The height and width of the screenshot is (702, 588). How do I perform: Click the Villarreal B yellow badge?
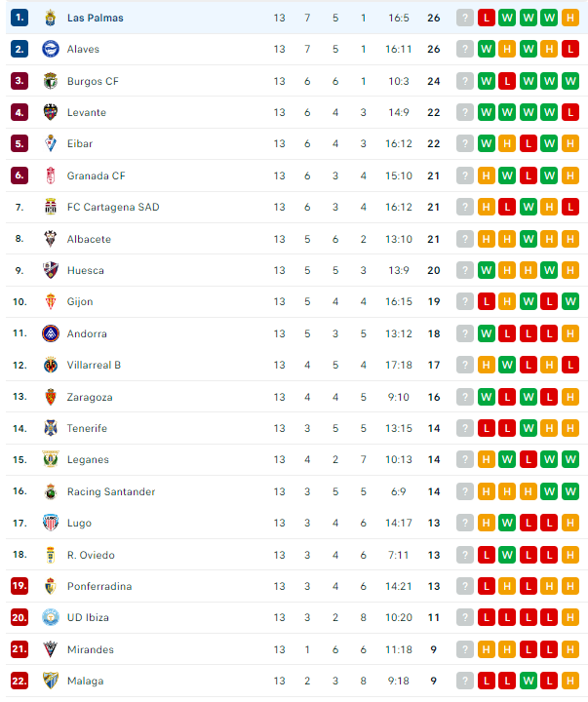[51, 366]
